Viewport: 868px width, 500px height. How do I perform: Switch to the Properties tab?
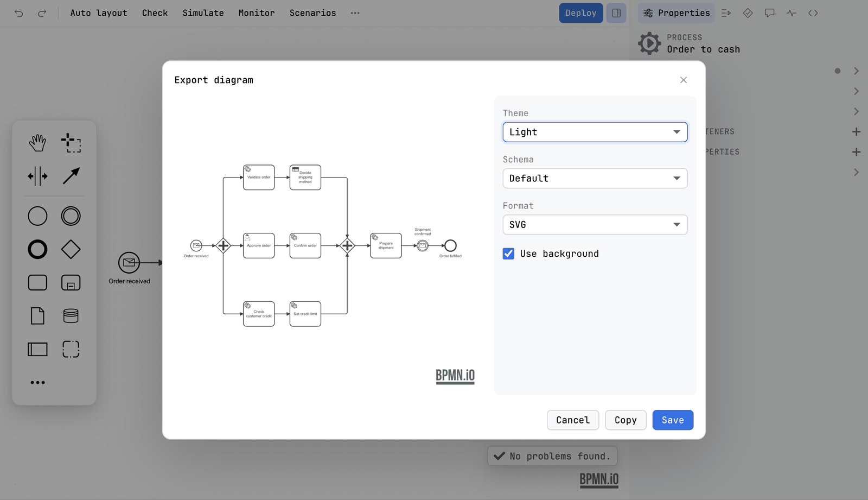(676, 13)
